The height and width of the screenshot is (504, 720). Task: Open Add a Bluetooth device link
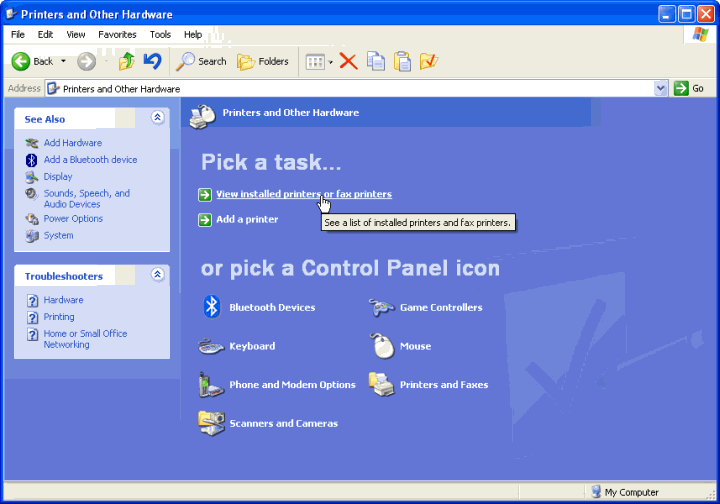[x=90, y=160]
